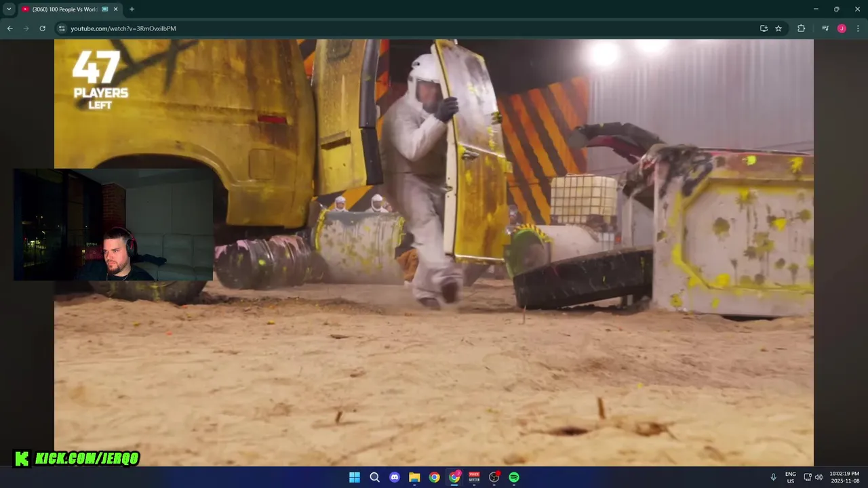The width and height of the screenshot is (868, 488).
Task: Click the microphone icon in system tray
Action: click(x=773, y=477)
